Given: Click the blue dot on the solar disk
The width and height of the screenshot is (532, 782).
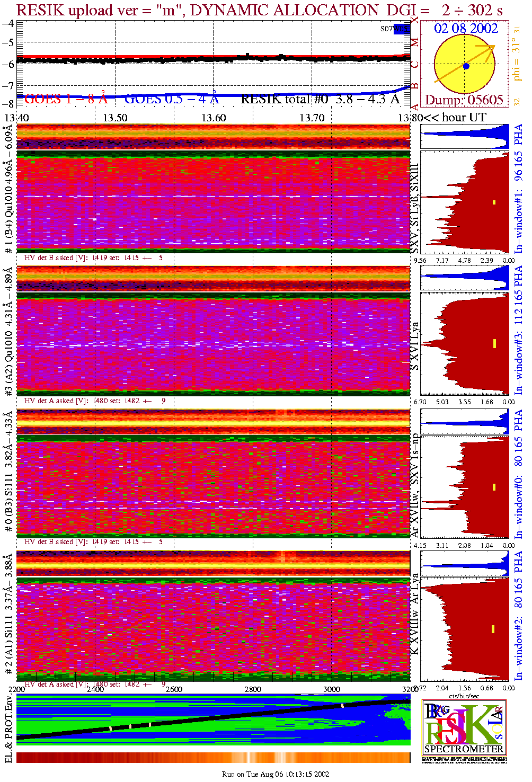Looking at the screenshot, I should point(466,66).
